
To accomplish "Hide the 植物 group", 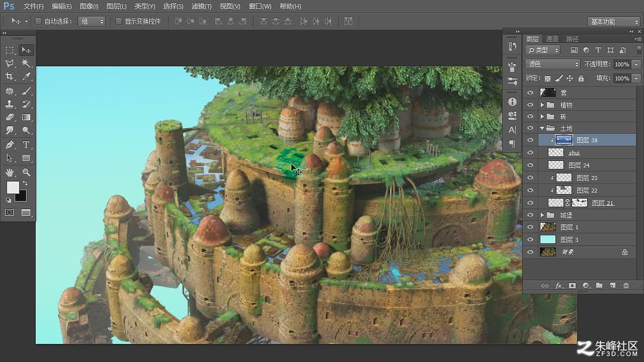I will point(530,105).
